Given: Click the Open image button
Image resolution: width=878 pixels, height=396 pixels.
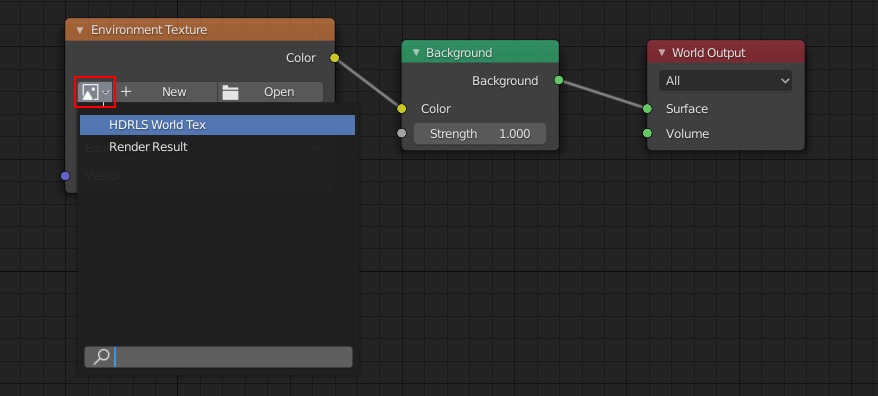Looking at the screenshot, I should [x=270, y=92].
